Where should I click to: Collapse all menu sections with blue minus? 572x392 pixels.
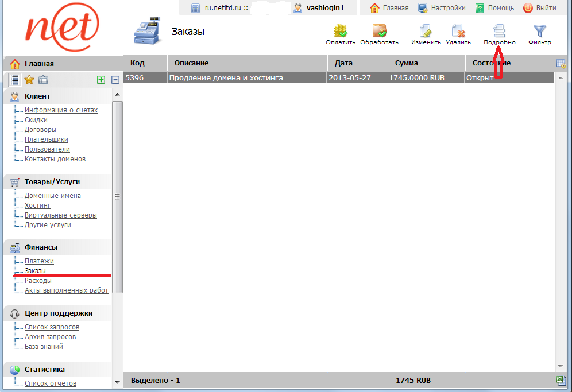tap(115, 80)
